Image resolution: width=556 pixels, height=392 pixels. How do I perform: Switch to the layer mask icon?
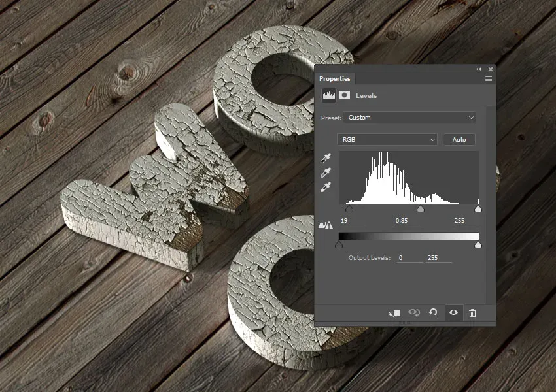344,95
